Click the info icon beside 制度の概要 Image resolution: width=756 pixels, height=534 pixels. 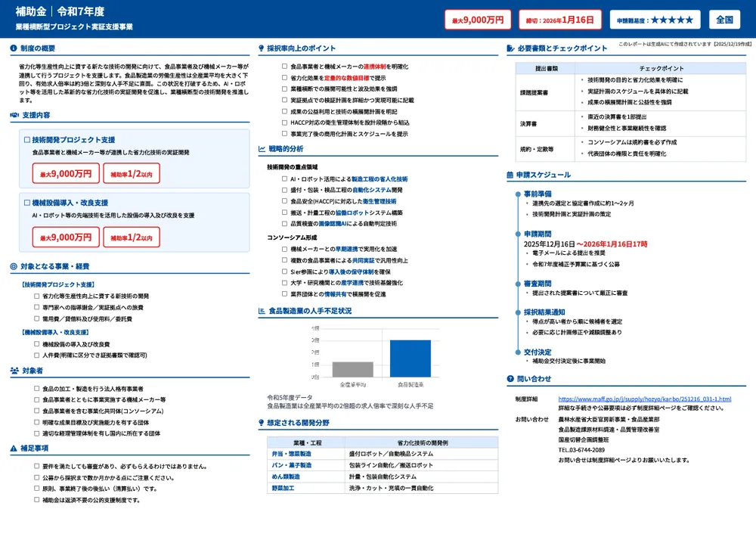click(14, 48)
